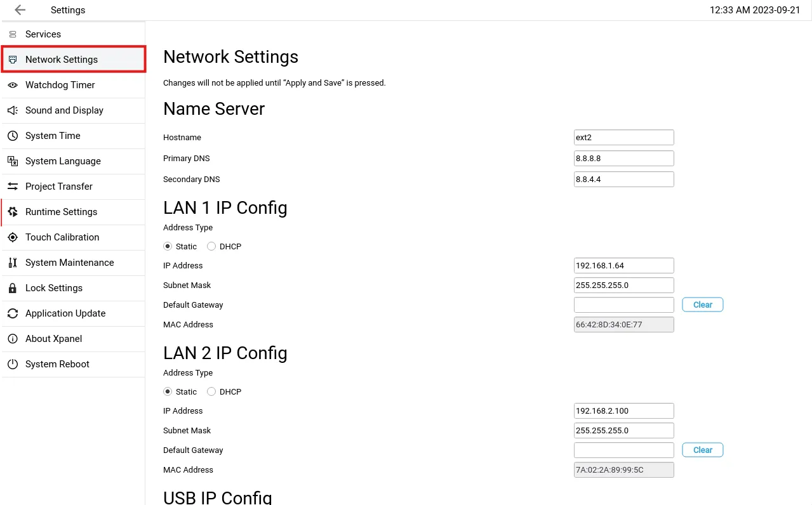This screenshot has width=812, height=505.
Task: Go to Runtime Settings section
Action: point(61,212)
